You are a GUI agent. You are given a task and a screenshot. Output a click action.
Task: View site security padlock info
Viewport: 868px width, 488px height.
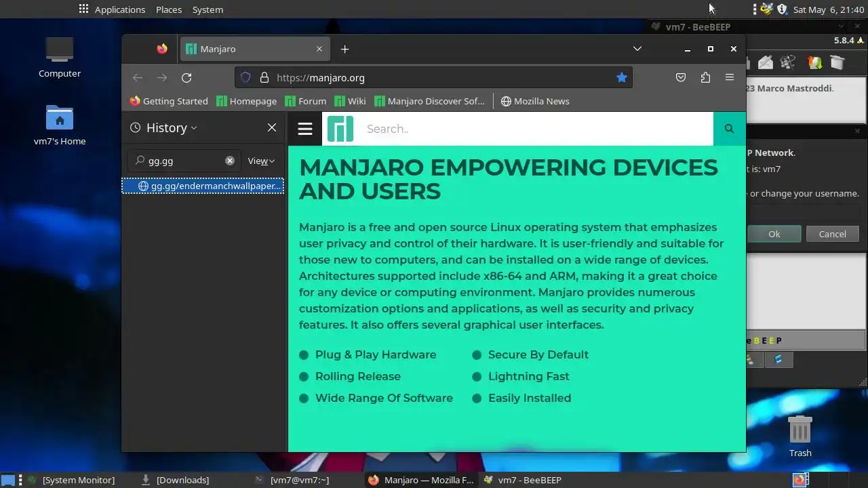click(x=264, y=77)
